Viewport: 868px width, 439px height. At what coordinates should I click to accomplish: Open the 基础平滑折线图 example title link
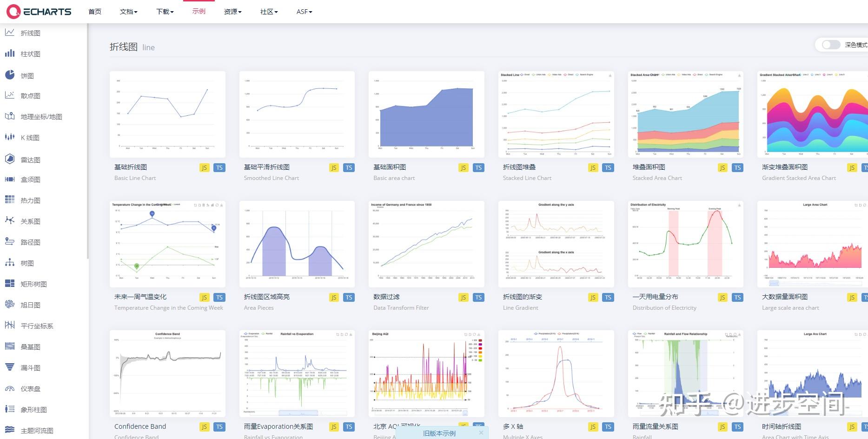click(267, 167)
